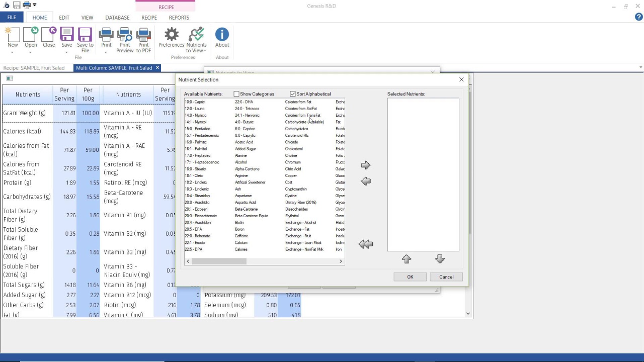The height and width of the screenshot is (362, 644).
Task: Create a new recipe with the New icon
Action: click(x=13, y=35)
